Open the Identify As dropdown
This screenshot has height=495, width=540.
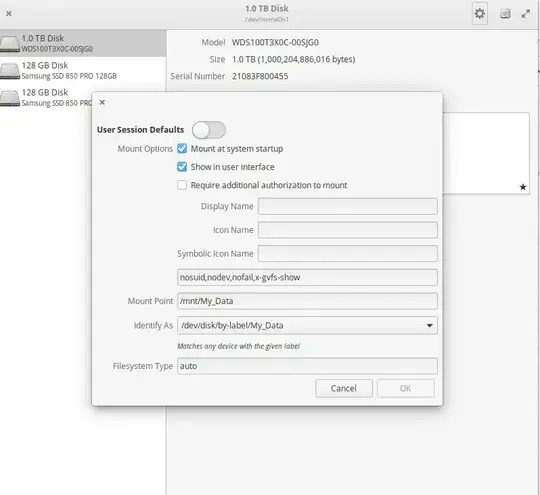[307, 326]
